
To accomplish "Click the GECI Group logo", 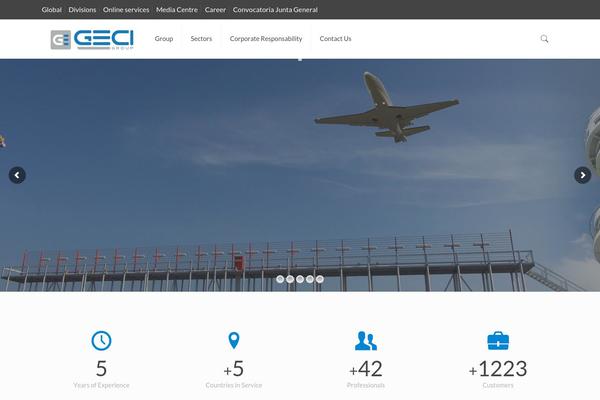I will pyautogui.click(x=92, y=39).
